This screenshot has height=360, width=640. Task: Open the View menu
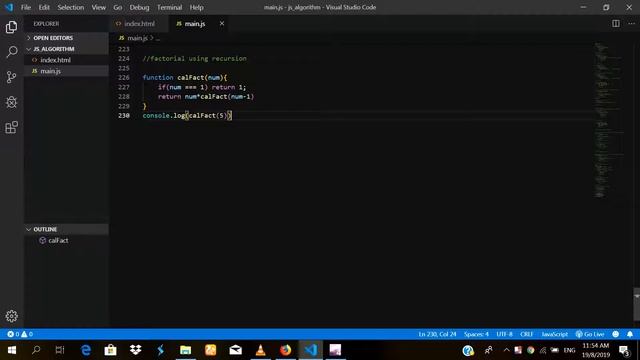[98, 7]
